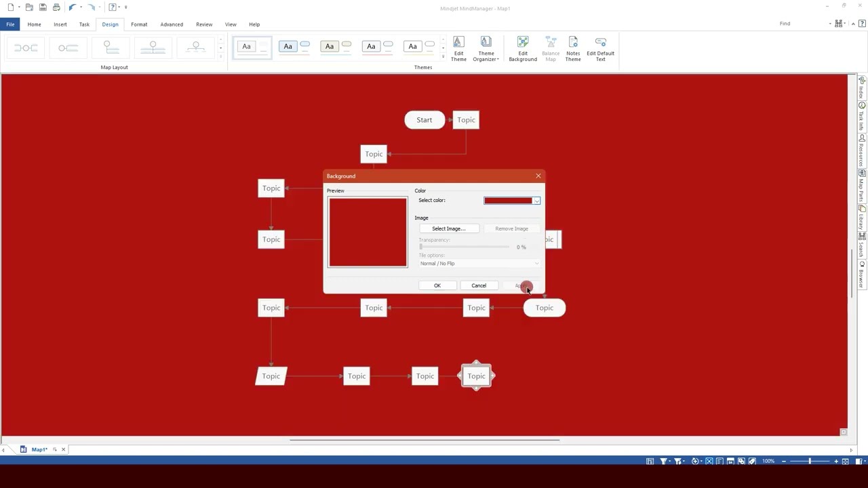Click the Print icon in quick access toolbar
This screenshot has width=868, height=488.
click(56, 7)
